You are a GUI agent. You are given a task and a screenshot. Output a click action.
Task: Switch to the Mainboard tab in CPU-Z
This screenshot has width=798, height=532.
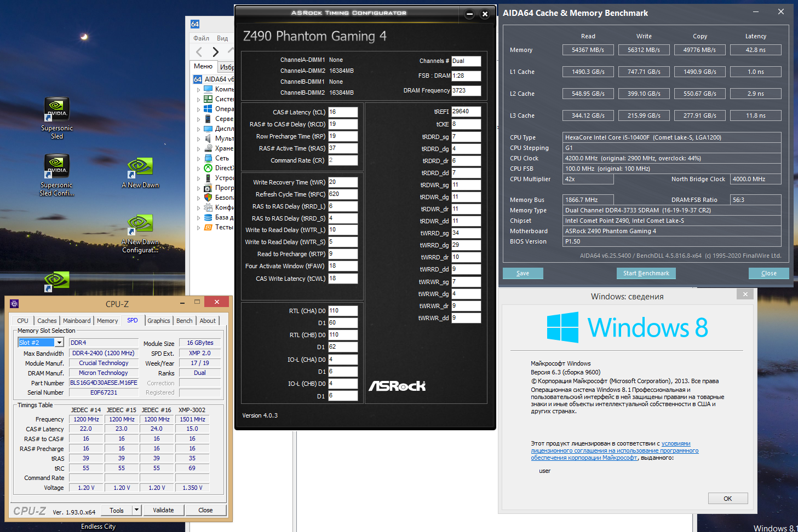coord(77,321)
